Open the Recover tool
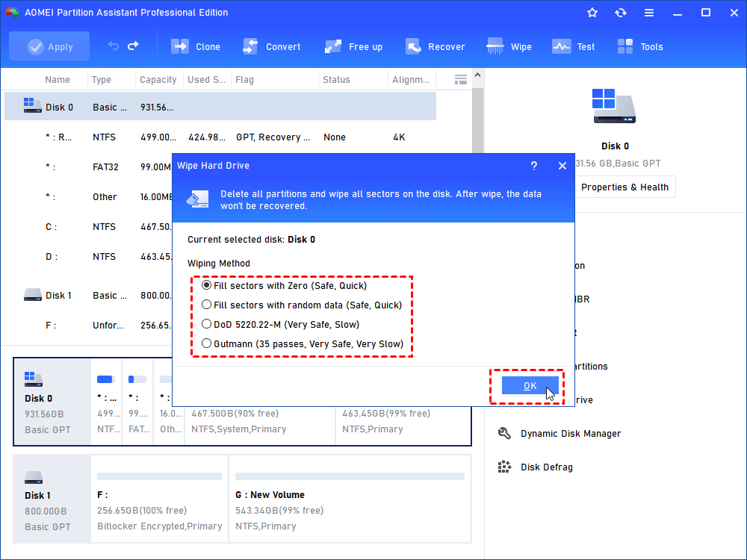The width and height of the screenshot is (747, 560). point(436,46)
